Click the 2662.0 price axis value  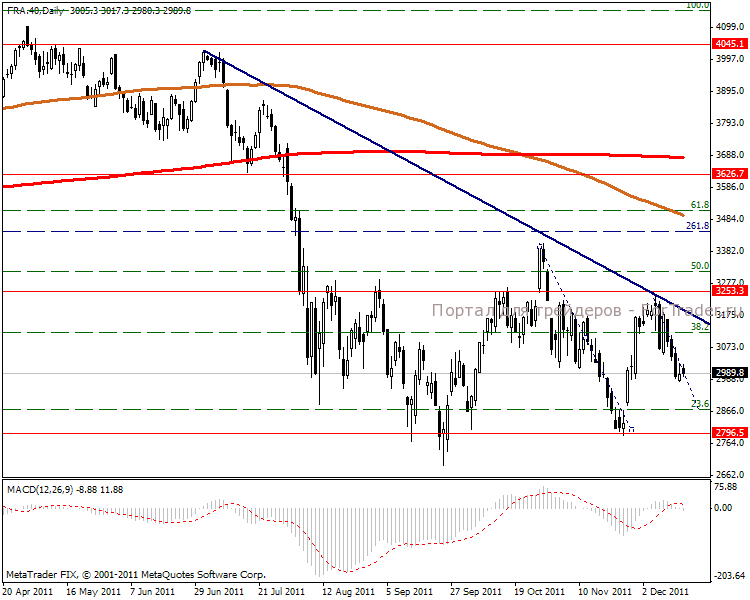pyautogui.click(x=730, y=474)
